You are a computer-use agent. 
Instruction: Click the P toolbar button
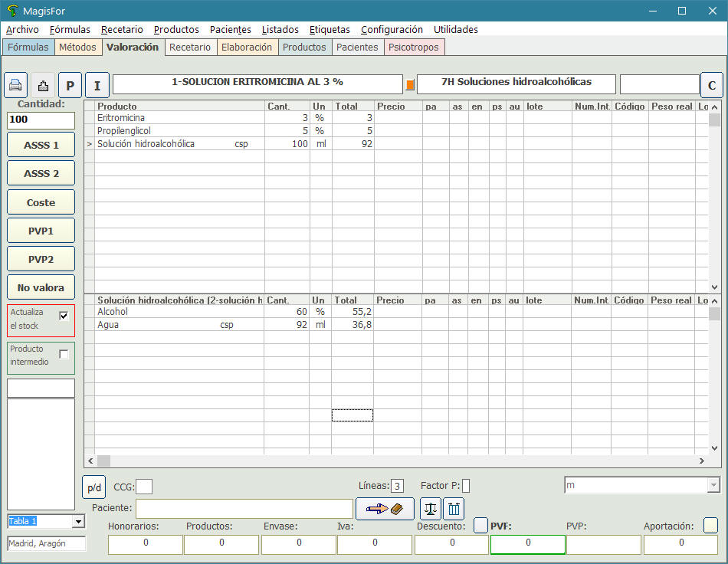70,85
